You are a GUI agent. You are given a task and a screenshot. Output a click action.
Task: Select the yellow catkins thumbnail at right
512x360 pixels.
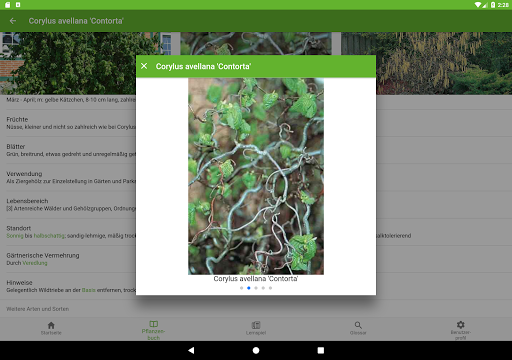pyautogui.click(x=426, y=63)
